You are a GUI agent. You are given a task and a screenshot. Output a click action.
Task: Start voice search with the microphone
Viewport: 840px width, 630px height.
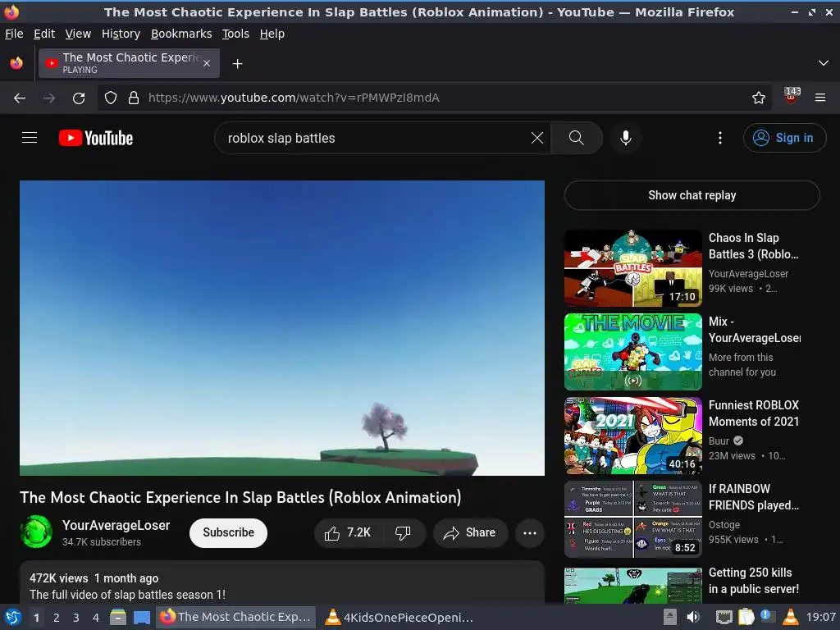[x=626, y=138]
